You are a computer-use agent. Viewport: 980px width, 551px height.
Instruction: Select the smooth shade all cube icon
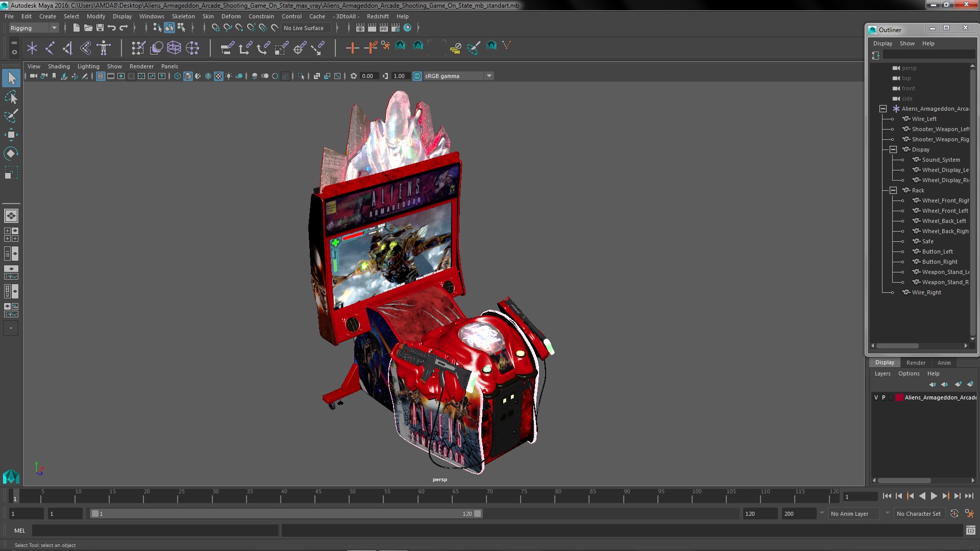tap(188, 76)
